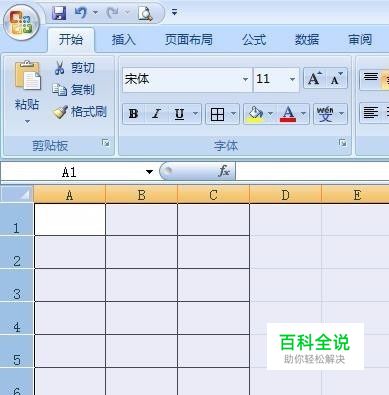This screenshot has width=389, height=395.
Task: Switch to the 插入 tab
Action: 124,40
